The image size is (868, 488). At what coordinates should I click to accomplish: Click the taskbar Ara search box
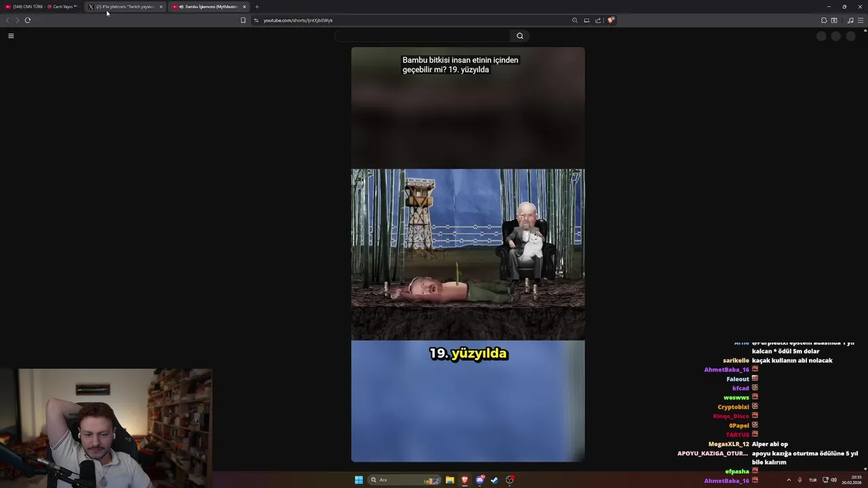pyautogui.click(x=405, y=480)
